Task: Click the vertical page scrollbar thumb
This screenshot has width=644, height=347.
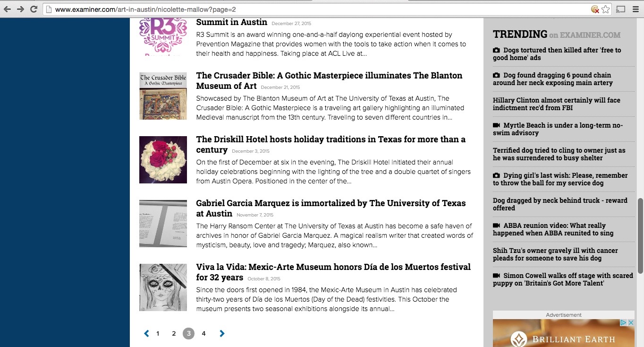Action: tap(640, 235)
